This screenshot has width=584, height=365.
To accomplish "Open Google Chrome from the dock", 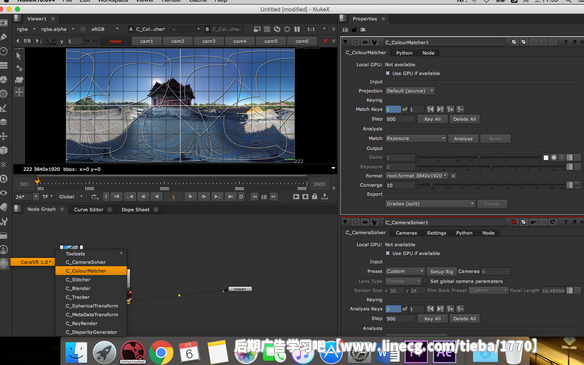I will [161, 352].
